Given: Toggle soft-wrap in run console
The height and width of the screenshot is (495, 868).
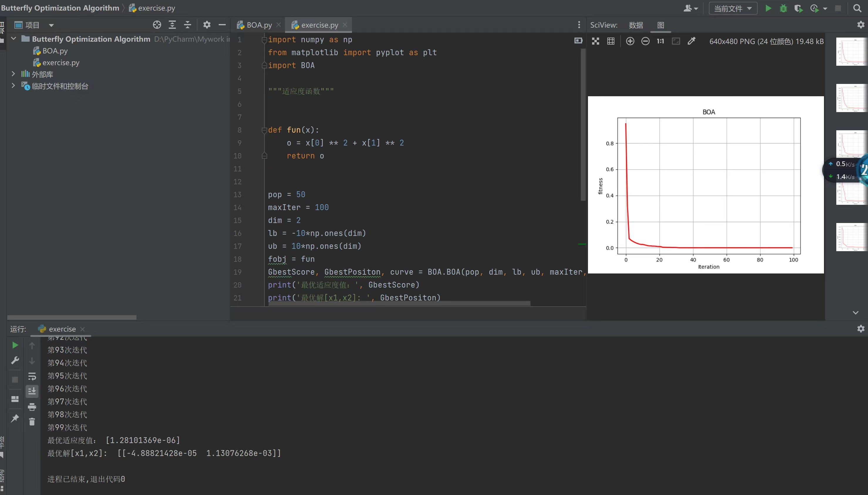Looking at the screenshot, I should coord(32,376).
